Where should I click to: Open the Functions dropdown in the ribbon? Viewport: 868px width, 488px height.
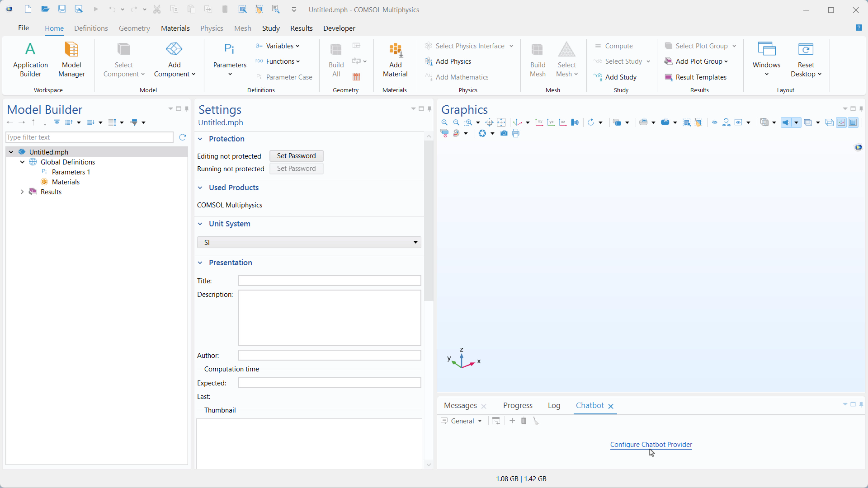pos(278,61)
